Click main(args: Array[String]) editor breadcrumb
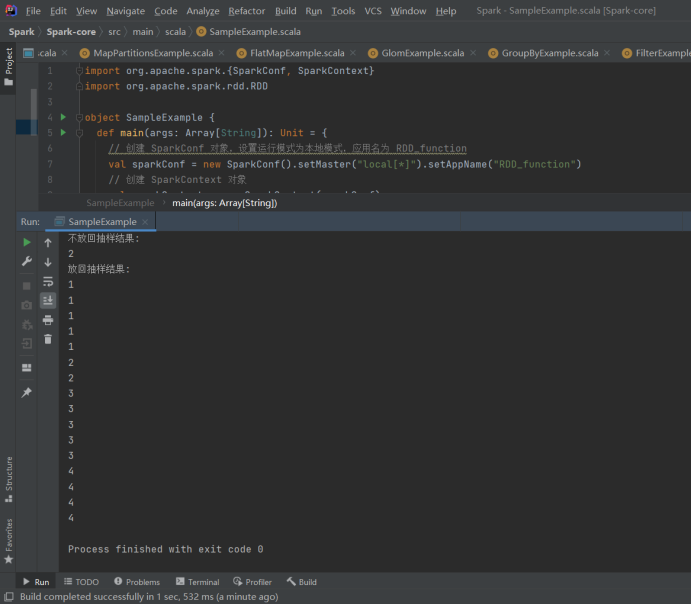 (x=225, y=203)
